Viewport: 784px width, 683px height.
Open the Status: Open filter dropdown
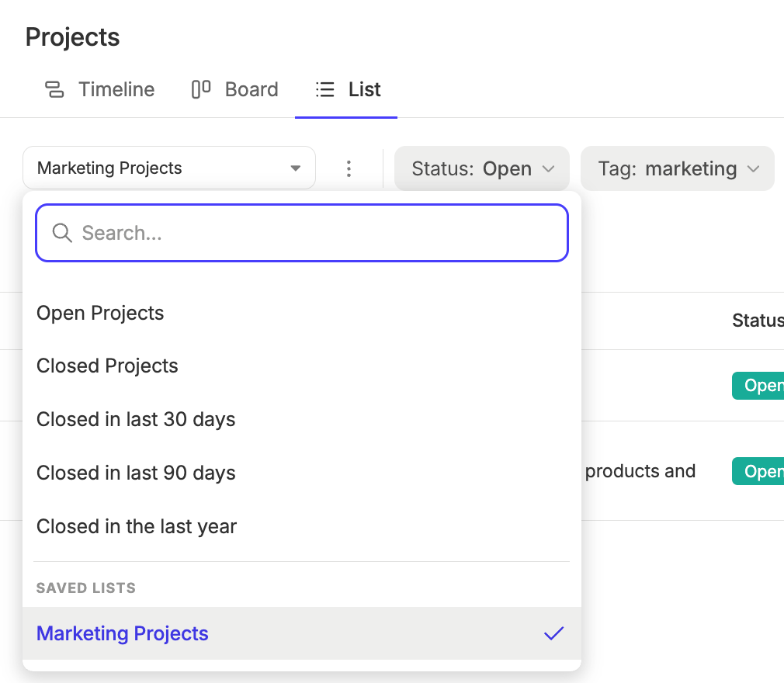[x=482, y=168]
